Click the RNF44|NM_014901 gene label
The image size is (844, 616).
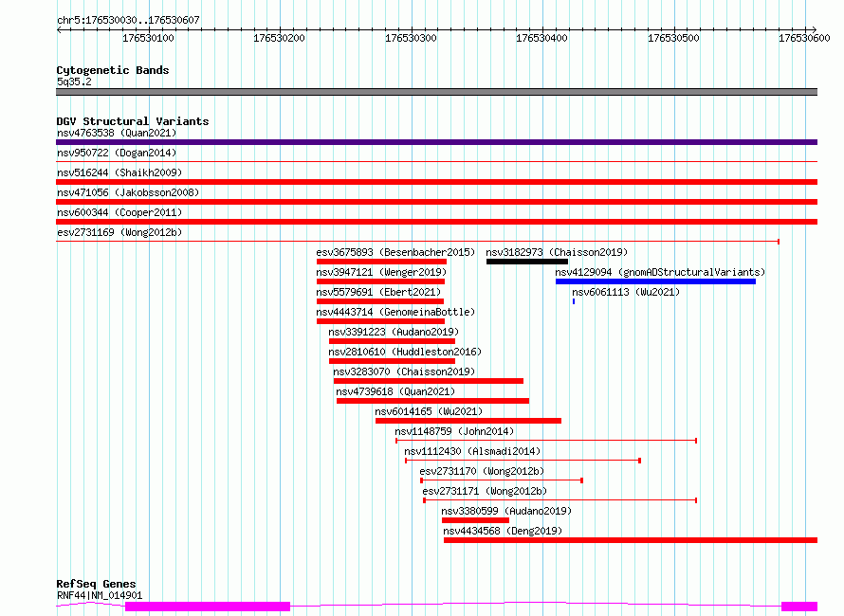click(x=100, y=595)
